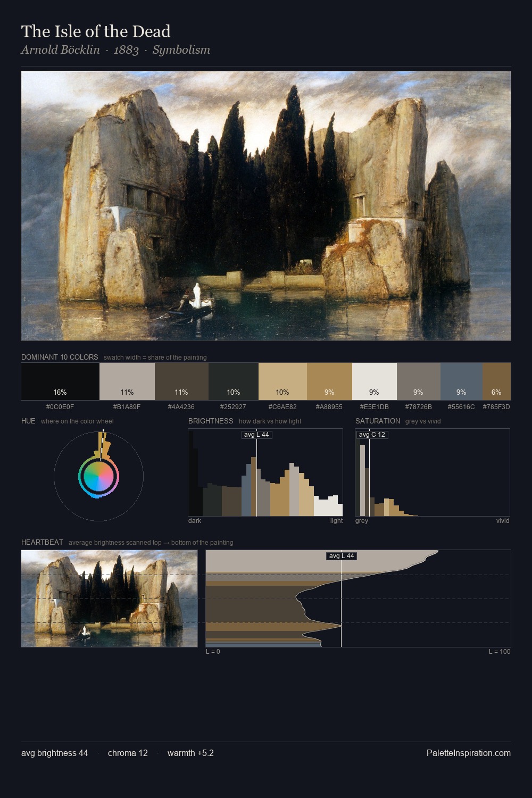Click the #0C0E0F black color swatch
The image size is (532, 798).
[x=60, y=381]
